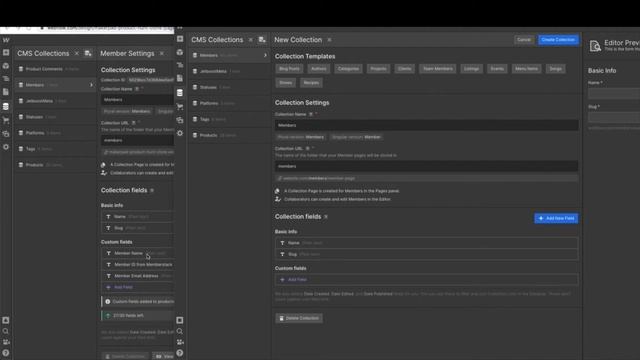Choose the Recipes collection template

tap(311, 83)
